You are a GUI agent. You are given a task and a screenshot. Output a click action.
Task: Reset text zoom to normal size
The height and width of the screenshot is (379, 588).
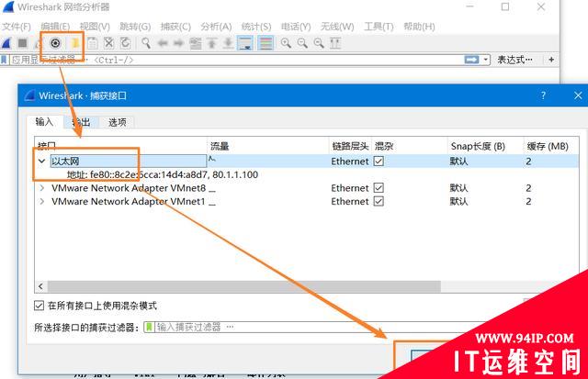319,43
